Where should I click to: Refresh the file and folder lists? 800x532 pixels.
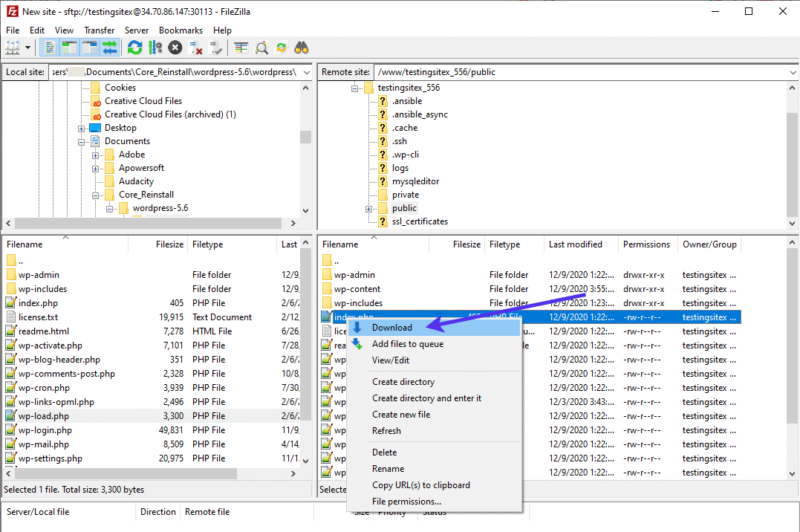[134, 47]
